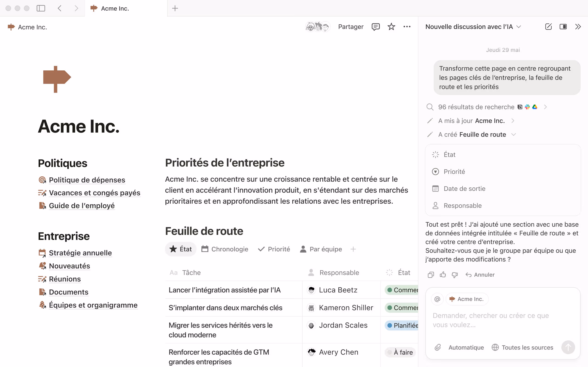This screenshot has height=367, width=588.
Task: Copy the AI response
Action: click(431, 275)
